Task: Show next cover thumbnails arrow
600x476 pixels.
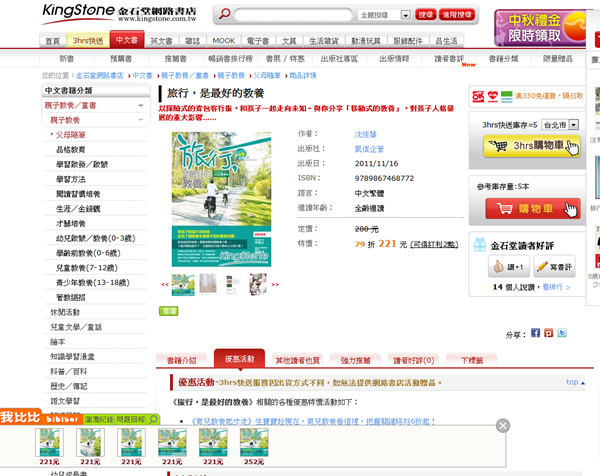Action: 275,284
